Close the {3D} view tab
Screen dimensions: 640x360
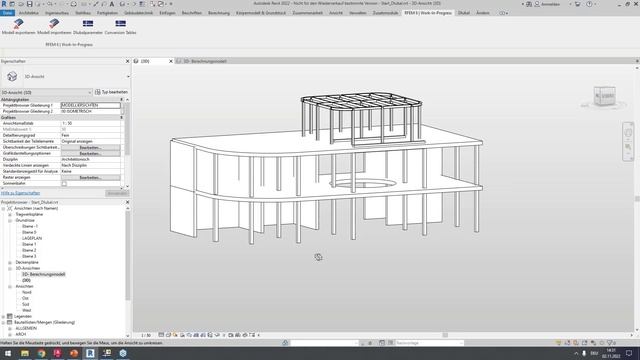click(x=171, y=61)
